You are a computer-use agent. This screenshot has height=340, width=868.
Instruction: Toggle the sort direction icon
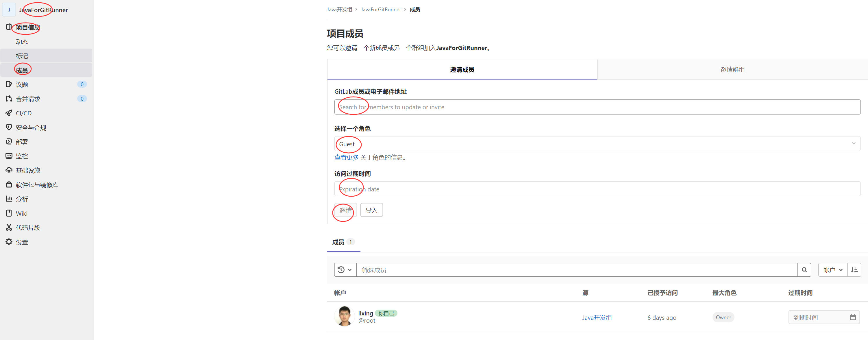point(854,269)
